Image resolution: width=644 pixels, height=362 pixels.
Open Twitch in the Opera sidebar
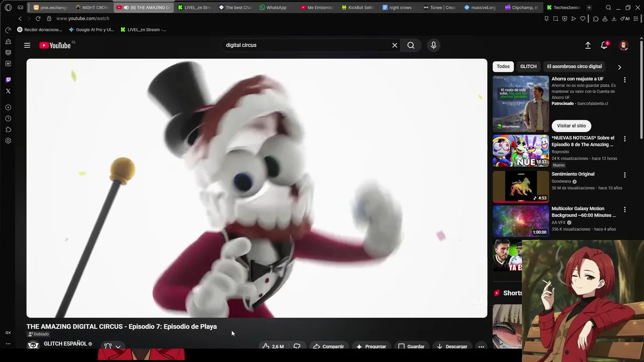[x=8, y=80]
